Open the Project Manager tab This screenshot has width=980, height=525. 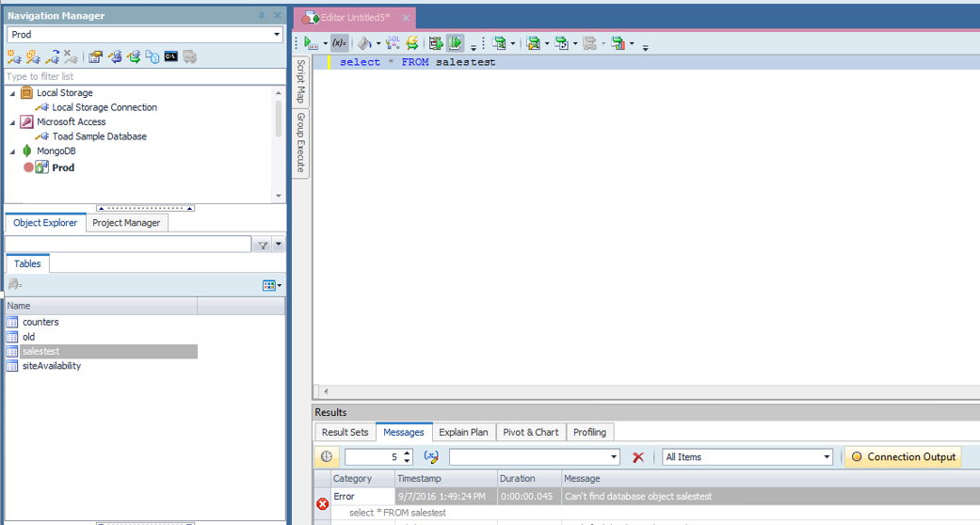[127, 223]
